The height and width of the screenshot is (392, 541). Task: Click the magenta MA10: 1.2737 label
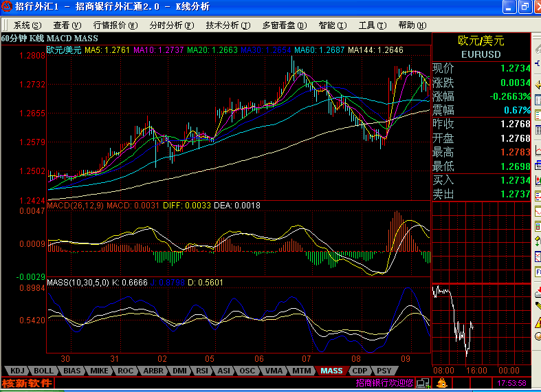click(x=158, y=50)
